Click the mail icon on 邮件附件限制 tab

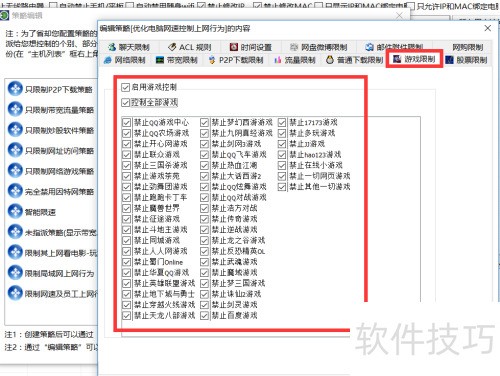(369, 47)
